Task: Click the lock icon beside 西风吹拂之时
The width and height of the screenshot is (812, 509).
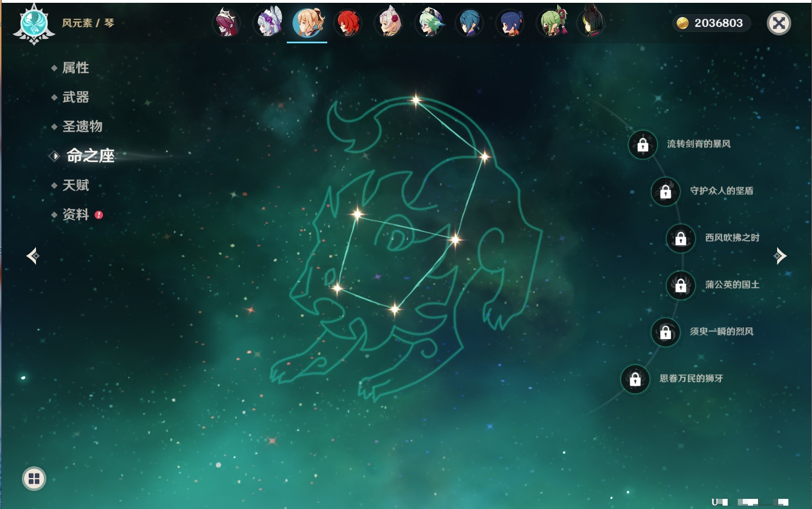Action: pos(681,238)
